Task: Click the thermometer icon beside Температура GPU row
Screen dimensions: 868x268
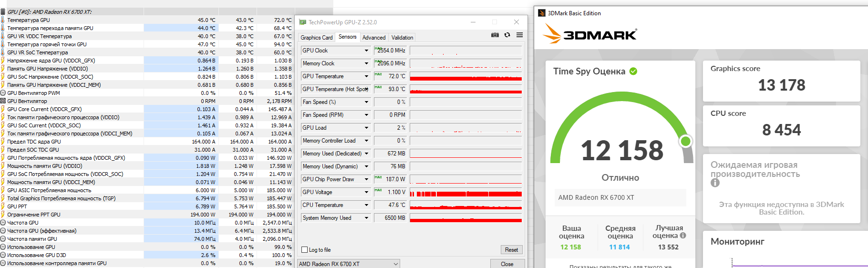Action: point(3,20)
